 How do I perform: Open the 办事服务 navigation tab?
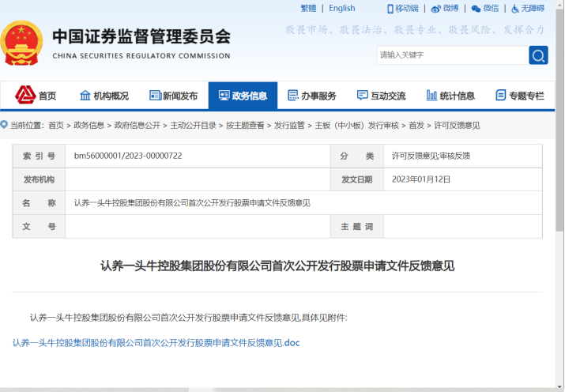(312, 96)
